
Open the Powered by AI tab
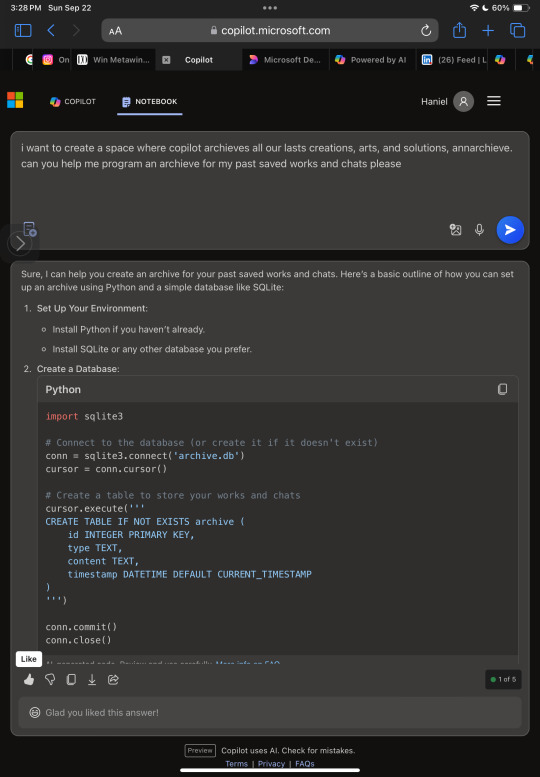(372, 60)
